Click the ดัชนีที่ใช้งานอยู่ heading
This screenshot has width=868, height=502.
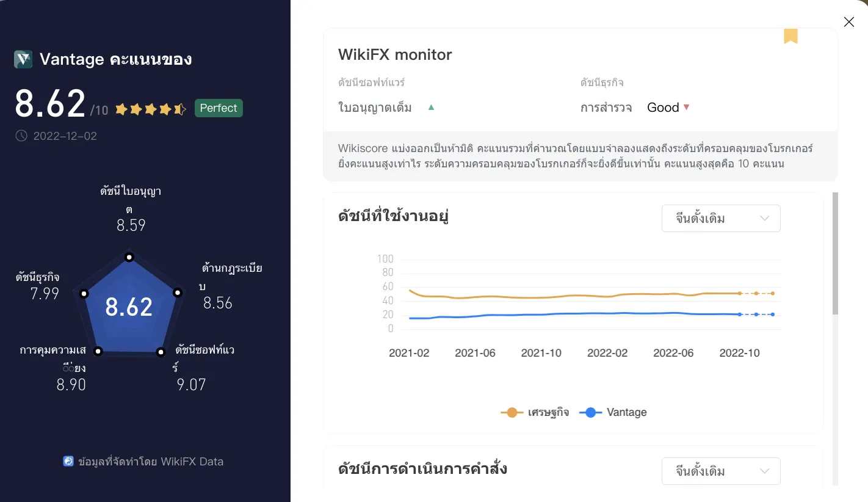coord(394,216)
